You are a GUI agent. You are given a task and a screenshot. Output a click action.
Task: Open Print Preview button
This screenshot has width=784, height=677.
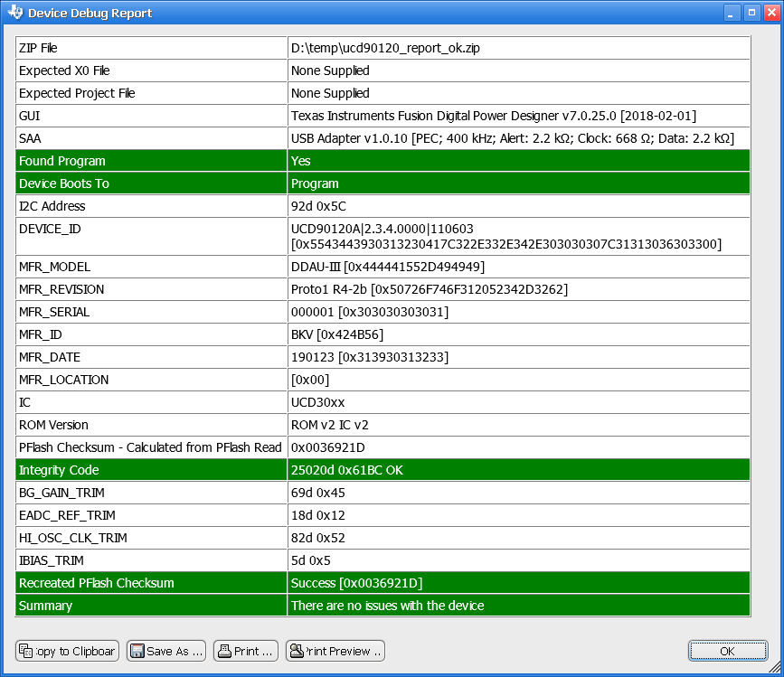pyautogui.click(x=335, y=651)
